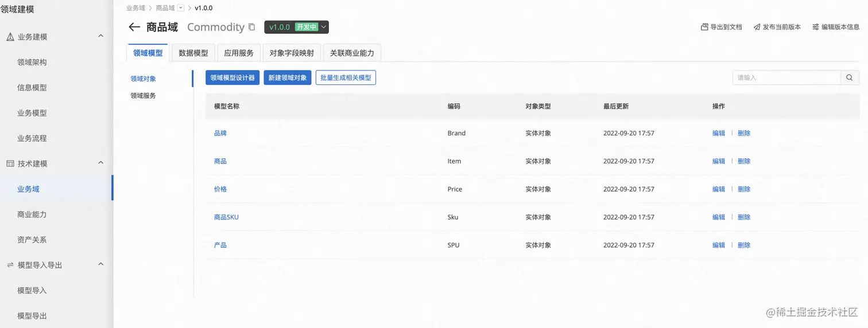Click the 批量生成相关模型 button
This screenshot has height=328, width=868.
[346, 77]
